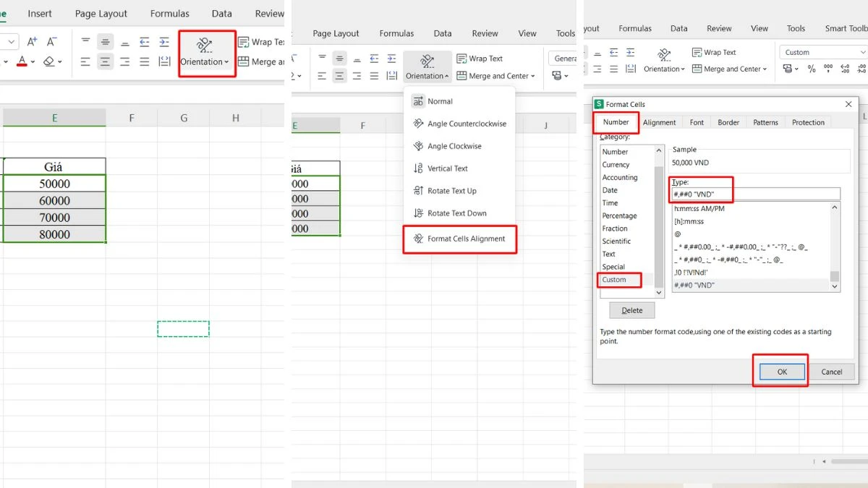Click OK in the Format Cells dialog
The height and width of the screenshot is (488, 868).
coord(780,371)
